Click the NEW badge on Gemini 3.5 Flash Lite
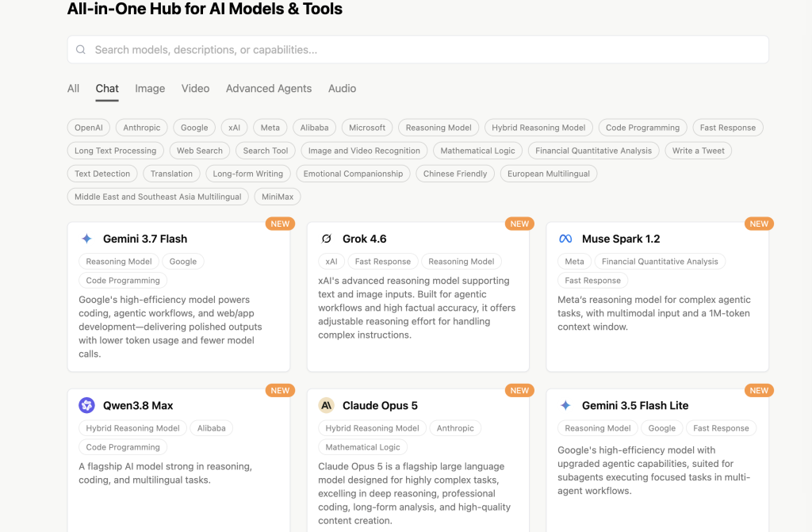812x532 pixels. 759,391
